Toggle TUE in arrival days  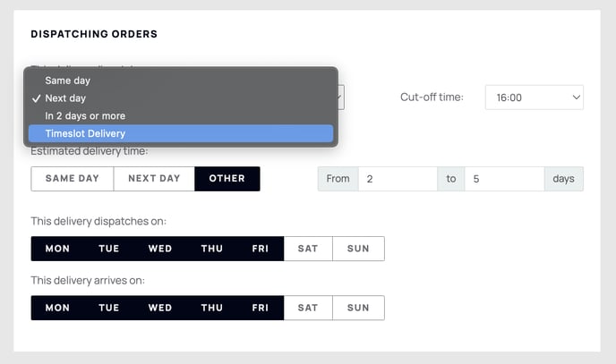109,308
